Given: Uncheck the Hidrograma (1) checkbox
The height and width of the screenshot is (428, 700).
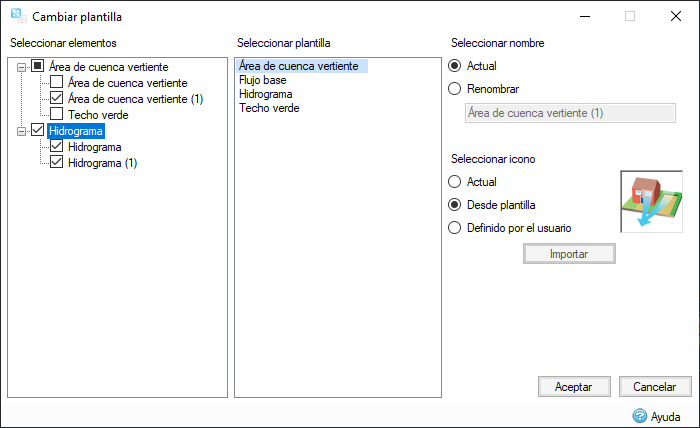Looking at the screenshot, I should tap(56, 162).
